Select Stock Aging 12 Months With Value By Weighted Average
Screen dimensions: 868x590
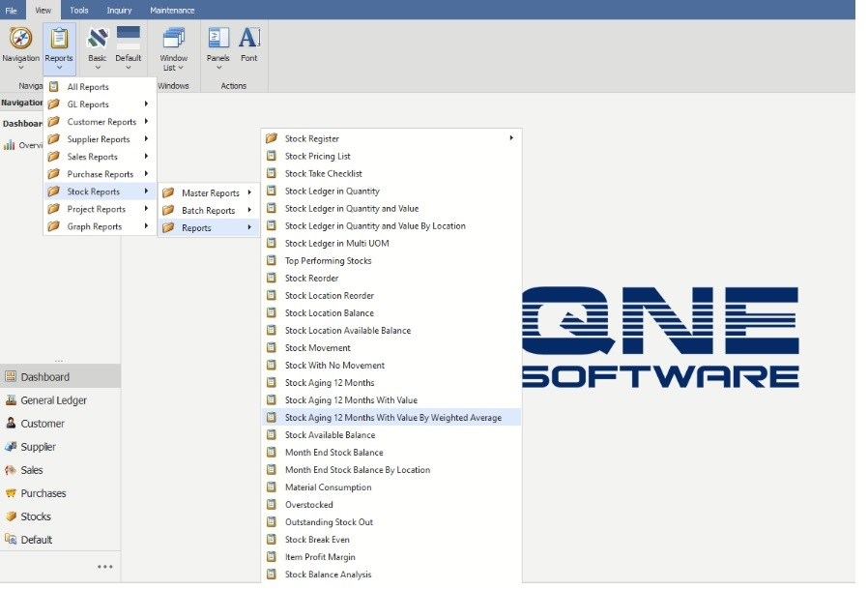point(391,417)
